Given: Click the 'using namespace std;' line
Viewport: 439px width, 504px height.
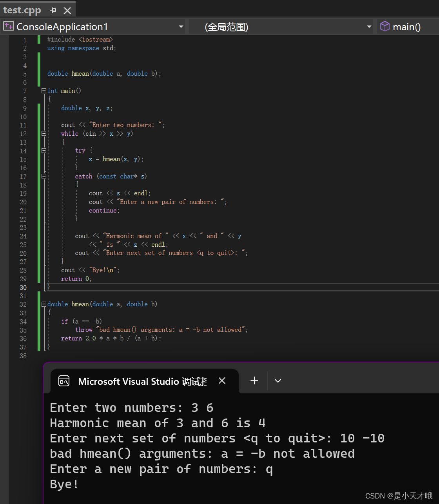Looking at the screenshot, I should tap(82, 48).
